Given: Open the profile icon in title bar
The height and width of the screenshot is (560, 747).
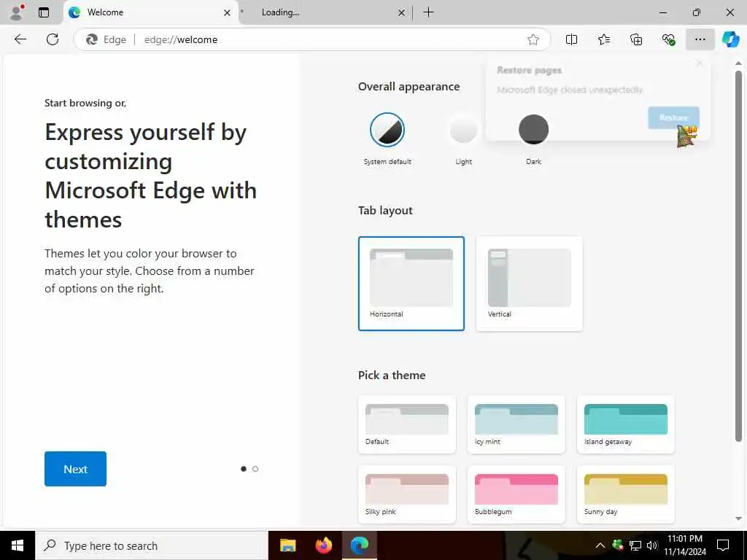Looking at the screenshot, I should click(x=17, y=12).
